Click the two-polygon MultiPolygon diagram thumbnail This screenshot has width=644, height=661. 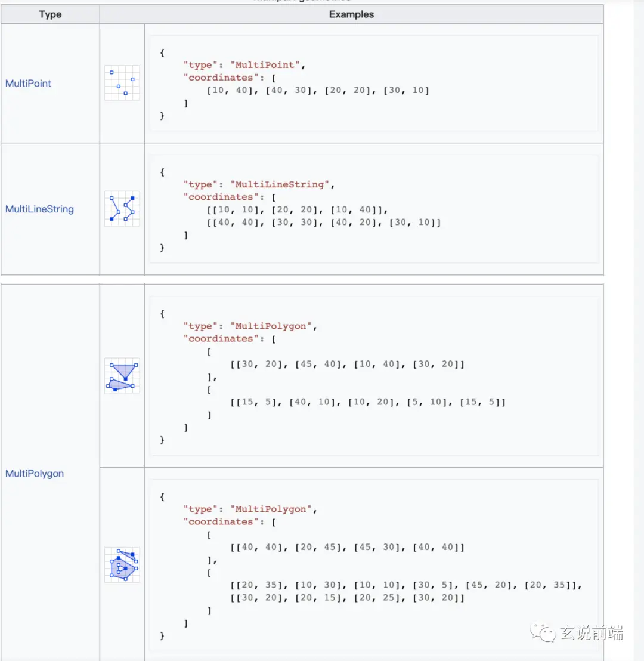point(122,376)
